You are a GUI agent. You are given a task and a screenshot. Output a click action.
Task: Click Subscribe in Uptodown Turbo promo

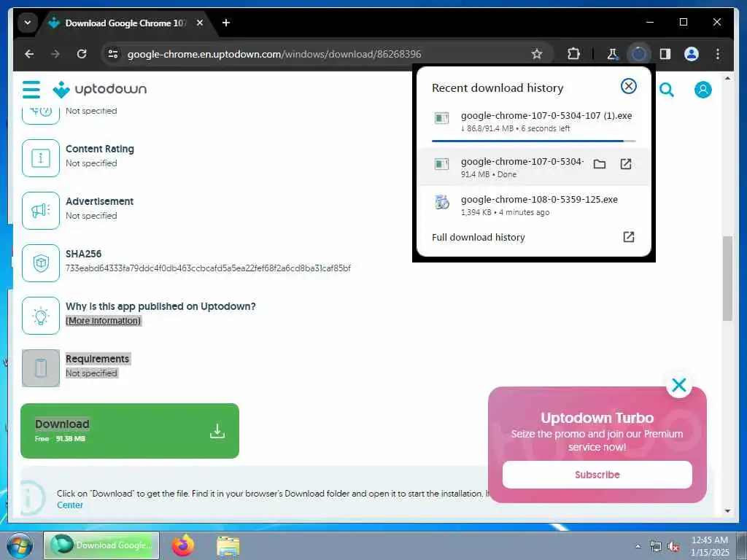pos(597,475)
